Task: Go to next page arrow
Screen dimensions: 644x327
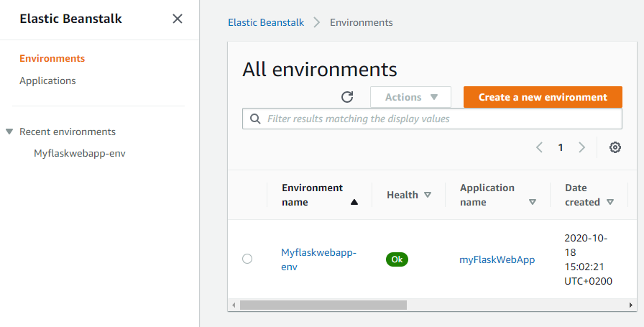Action: [581, 147]
